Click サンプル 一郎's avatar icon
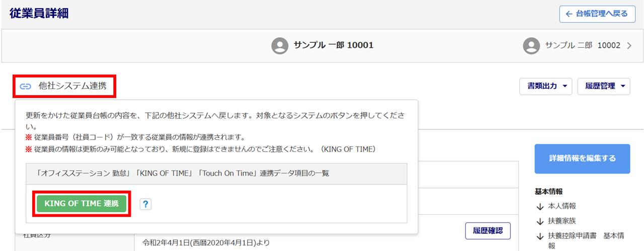Screen dimensions: 644x251 280,45
